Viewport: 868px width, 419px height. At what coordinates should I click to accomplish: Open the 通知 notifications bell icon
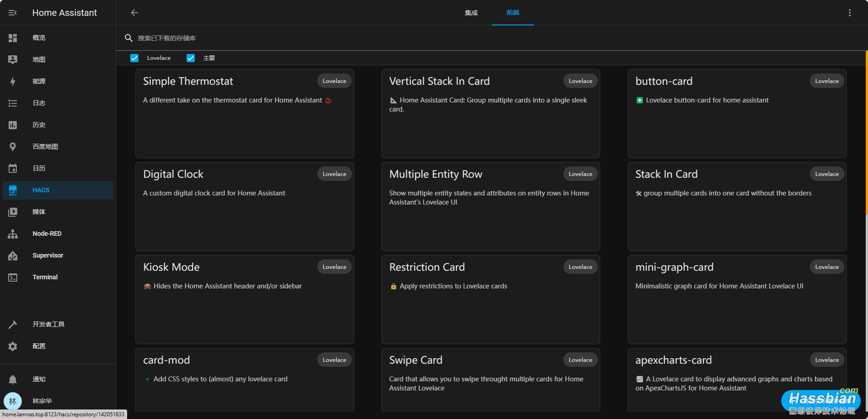tap(13, 379)
